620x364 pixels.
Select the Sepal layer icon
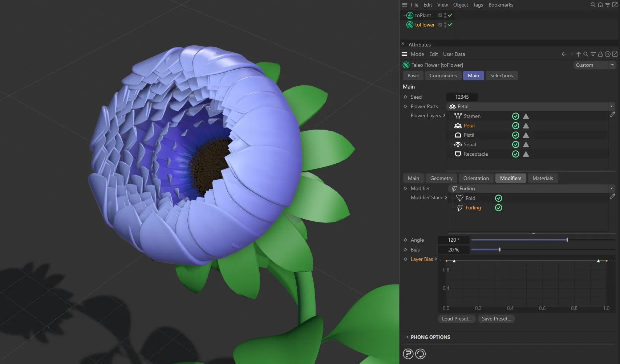458,144
